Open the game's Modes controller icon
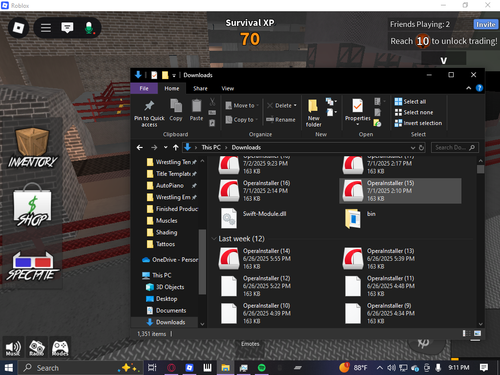Viewport: 500px width, 375px height. (x=60, y=348)
